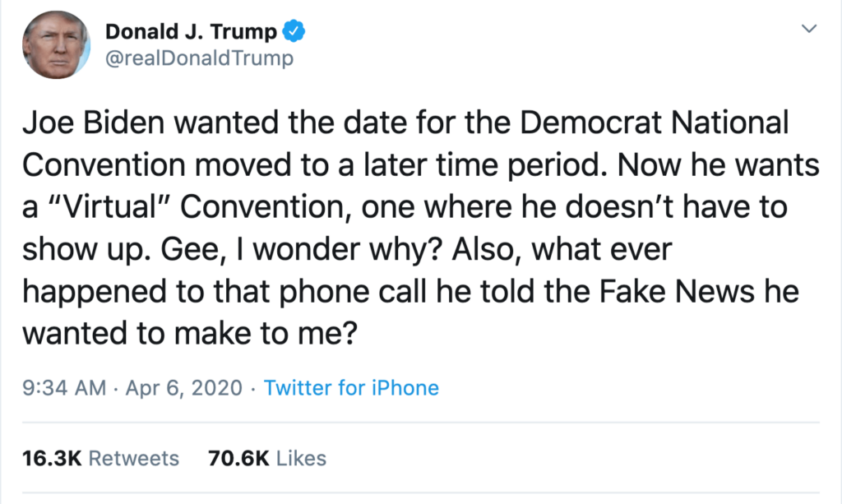Open the tweet options chevron menu

(809, 30)
